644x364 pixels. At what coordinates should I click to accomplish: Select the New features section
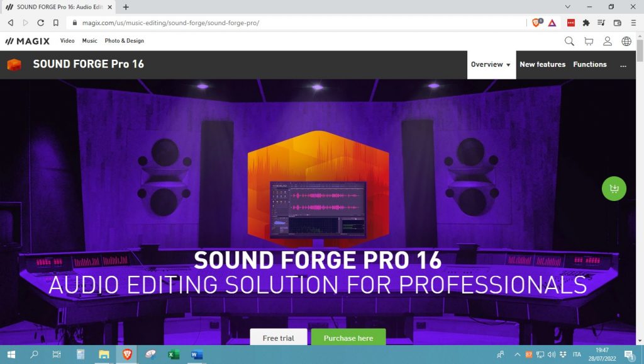coord(543,64)
